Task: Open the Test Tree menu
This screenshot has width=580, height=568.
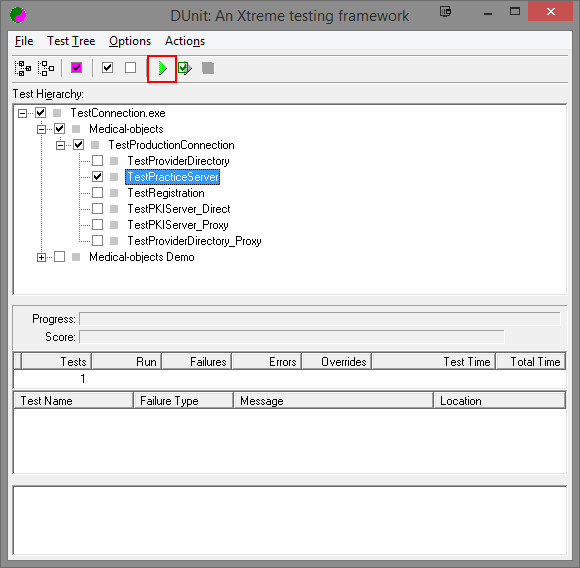Action: (71, 41)
